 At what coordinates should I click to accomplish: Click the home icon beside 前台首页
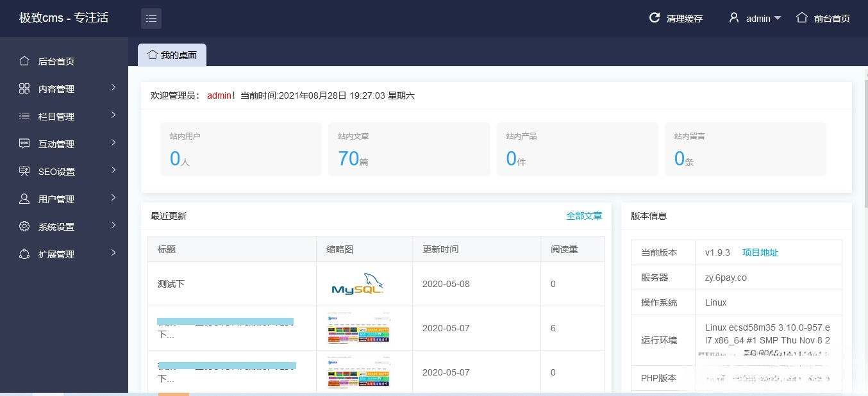[x=801, y=18]
